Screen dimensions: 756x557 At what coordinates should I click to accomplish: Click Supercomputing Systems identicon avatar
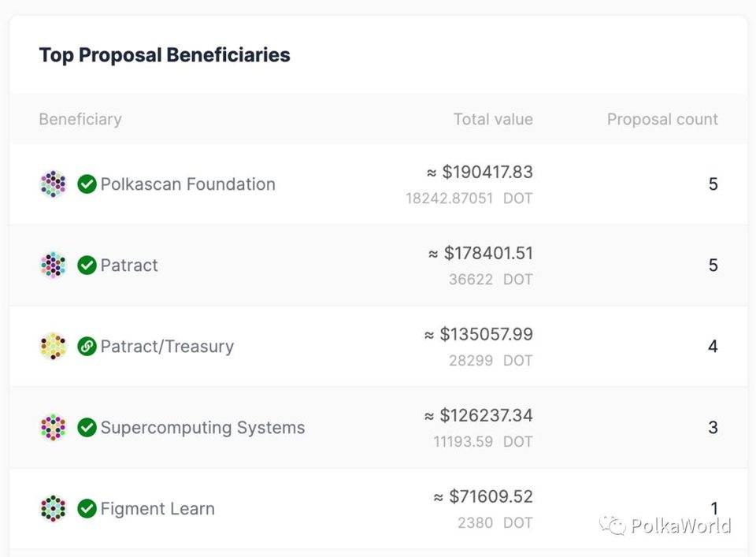53,428
